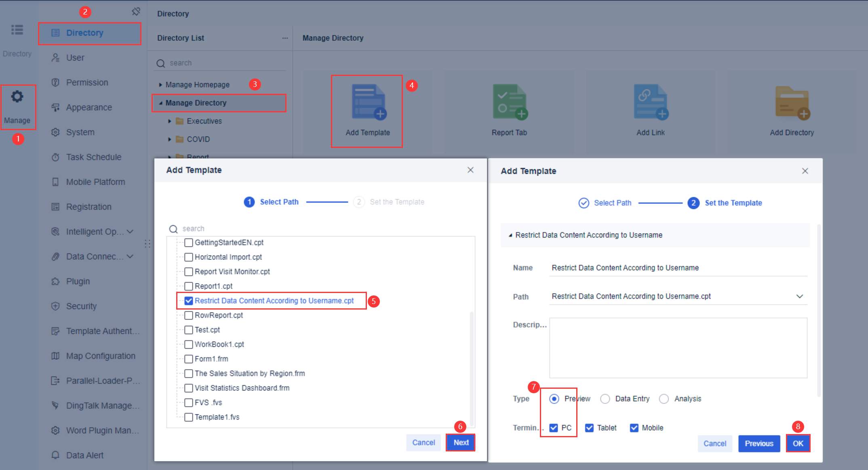Expand the Executives folder arrow

[x=170, y=121]
